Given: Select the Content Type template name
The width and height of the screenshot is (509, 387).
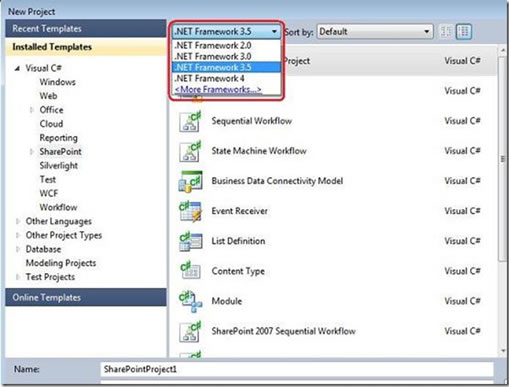Looking at the screenshot, I should [238, 271].
